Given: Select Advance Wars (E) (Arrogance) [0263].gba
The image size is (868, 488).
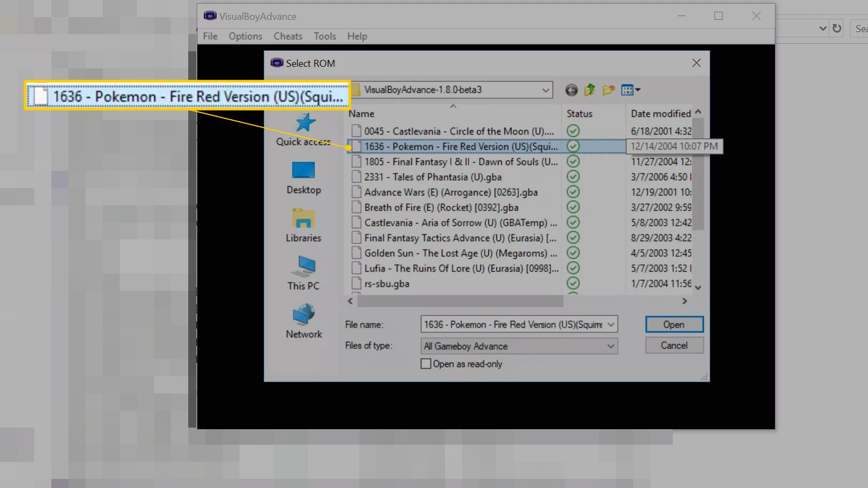Looking at the screenshot, I should click(451, 192).
